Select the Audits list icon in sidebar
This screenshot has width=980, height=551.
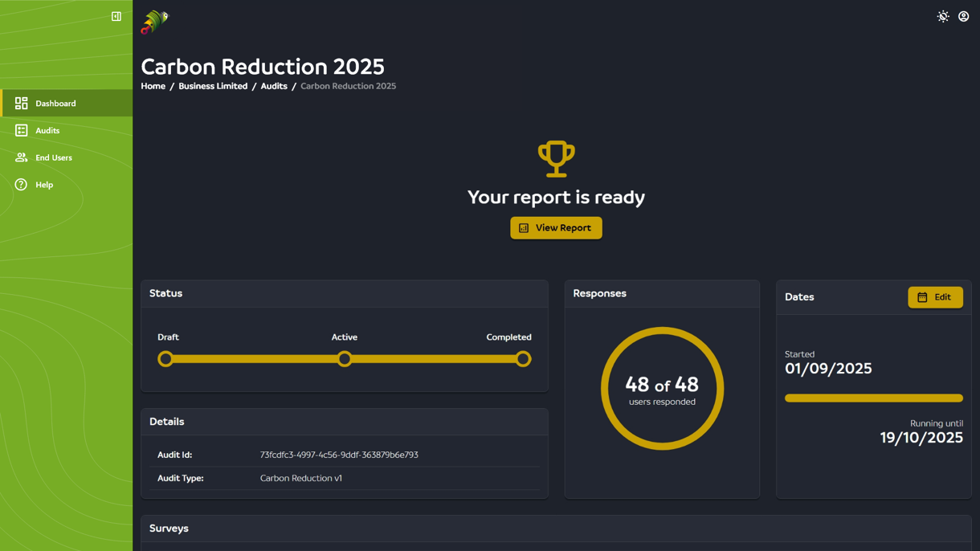click(x=20, y=130)
